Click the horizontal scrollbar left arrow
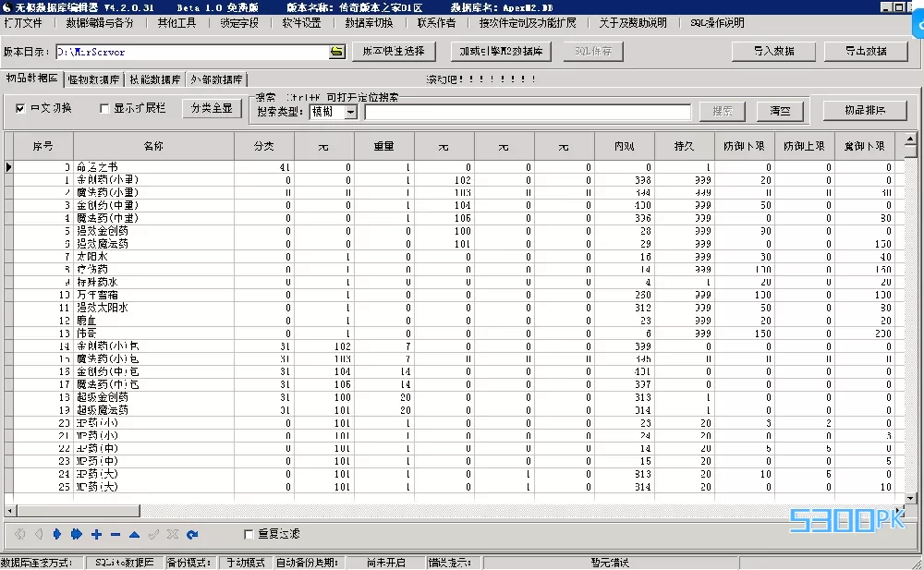This screenshot has height=570, width=924. click(10, 511)
